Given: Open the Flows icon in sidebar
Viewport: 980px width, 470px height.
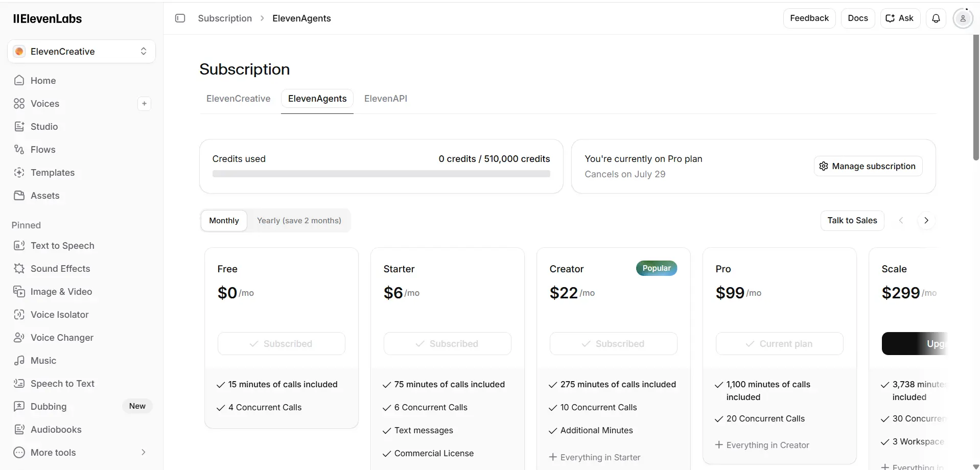Looking at the screenshot, I should pos(19,150).
